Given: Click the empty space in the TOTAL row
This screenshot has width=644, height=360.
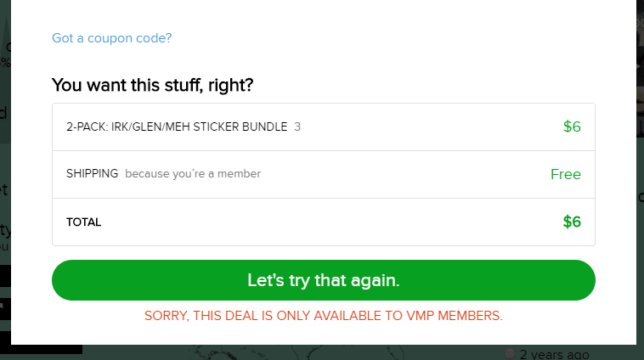Looking at the screenshot, I should [x=323, y=222].
